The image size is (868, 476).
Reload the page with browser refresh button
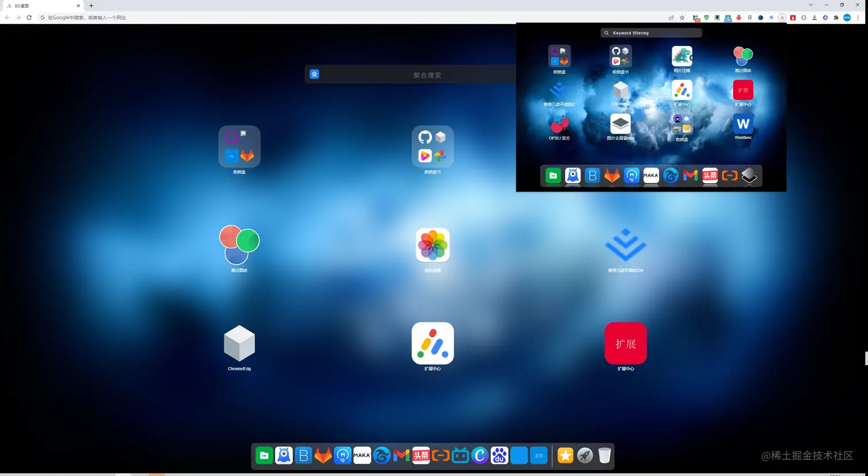click(x=29, y=18)
